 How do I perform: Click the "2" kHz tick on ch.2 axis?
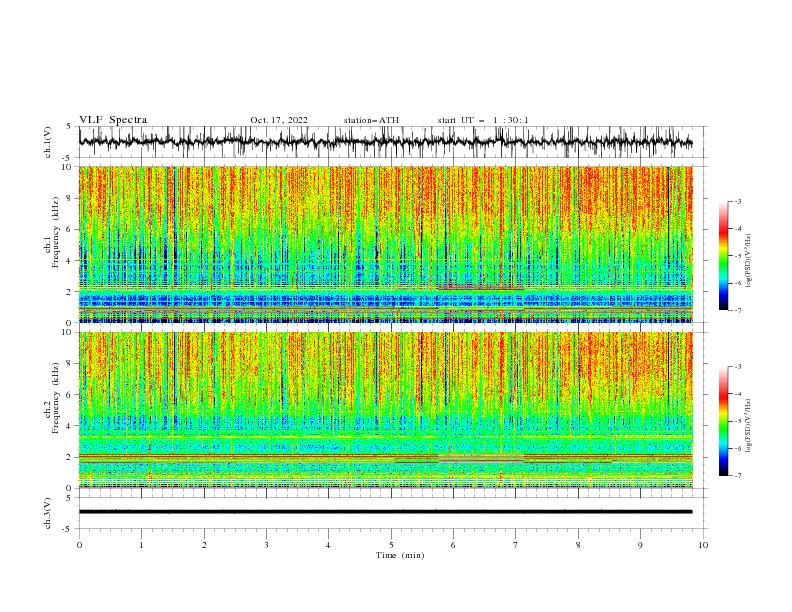pos(70,457)
